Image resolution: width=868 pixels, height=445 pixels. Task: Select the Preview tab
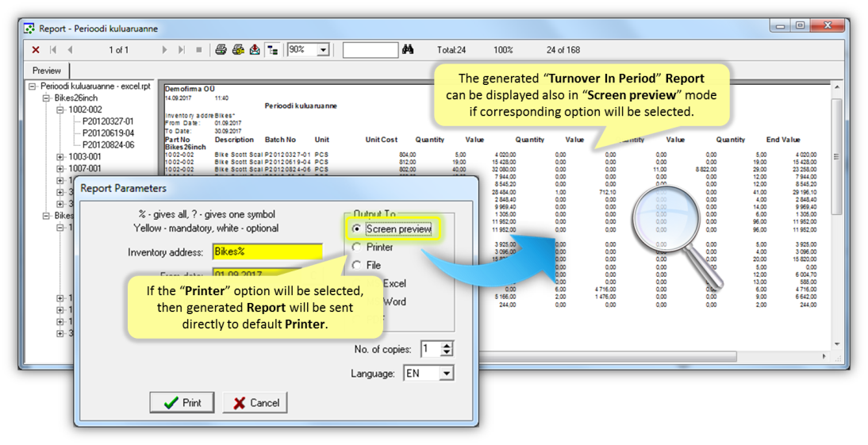tap(47, 71)
